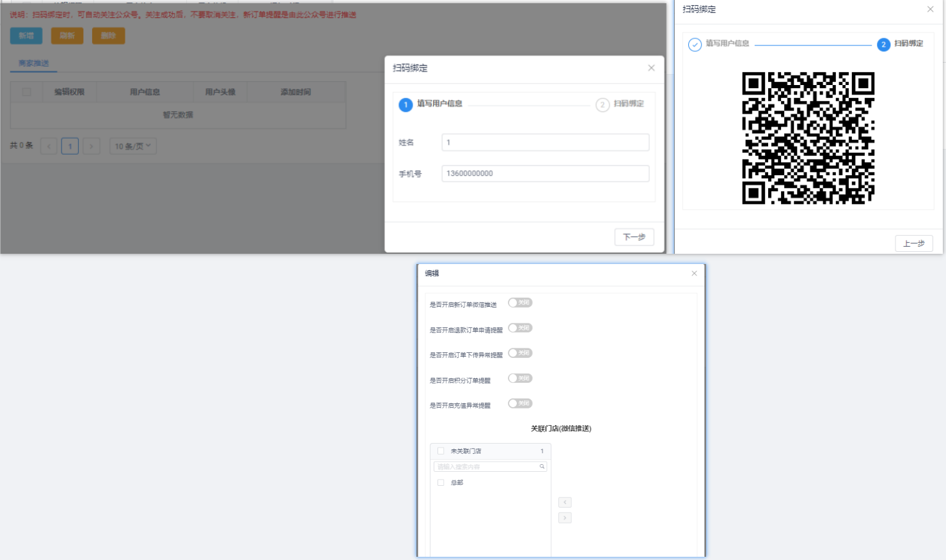Go to next page in the pagination
The height and width of the screenshot is (560, 946).
(91, 146)
